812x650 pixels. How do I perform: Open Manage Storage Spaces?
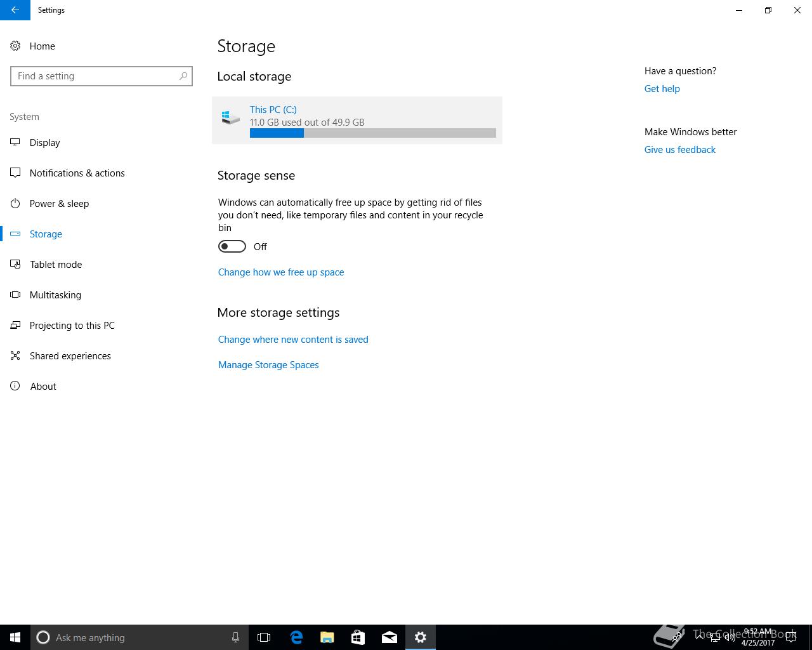click(x=268, y=364)
